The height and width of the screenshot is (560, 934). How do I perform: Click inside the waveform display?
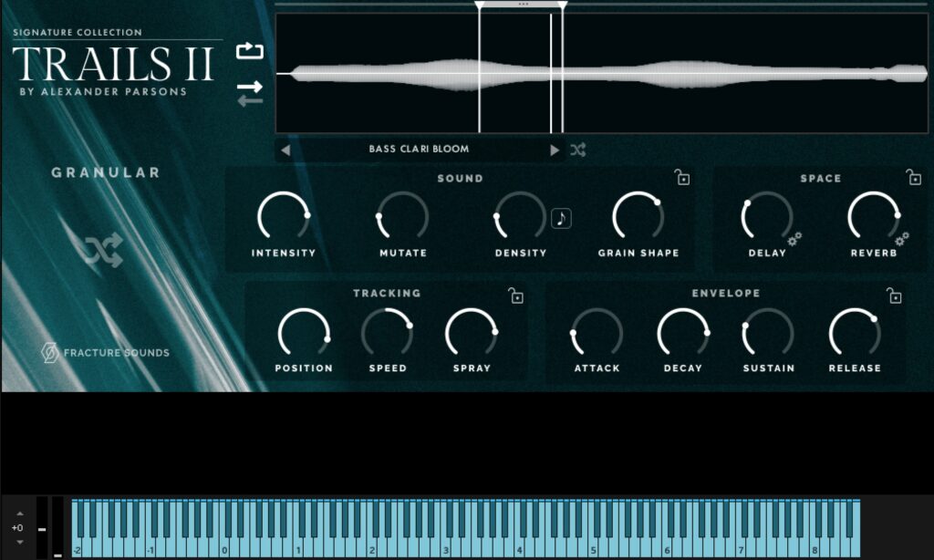(x=602, y=73)
